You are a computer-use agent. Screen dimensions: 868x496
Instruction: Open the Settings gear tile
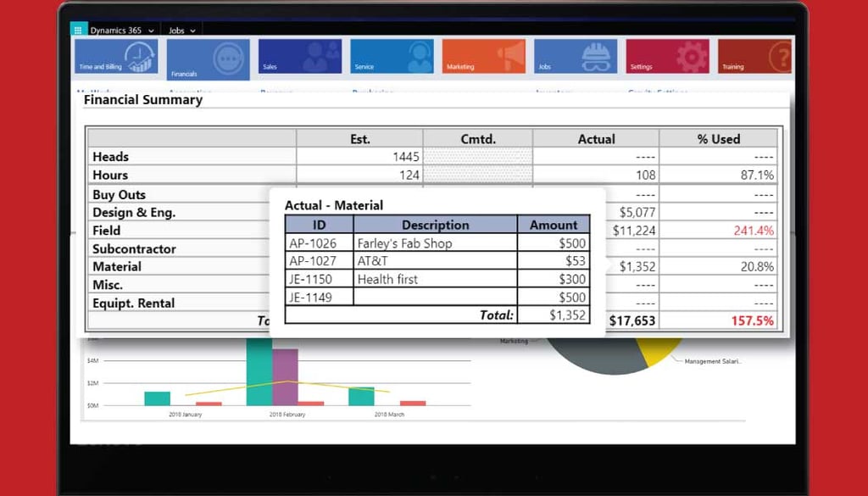pyautogui.click(x=668, y=57)
